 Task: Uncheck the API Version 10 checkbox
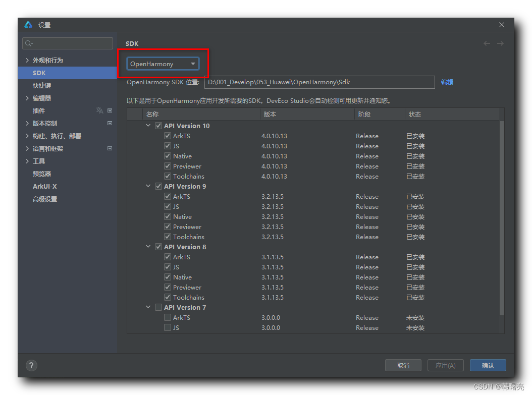coord(158,126)
